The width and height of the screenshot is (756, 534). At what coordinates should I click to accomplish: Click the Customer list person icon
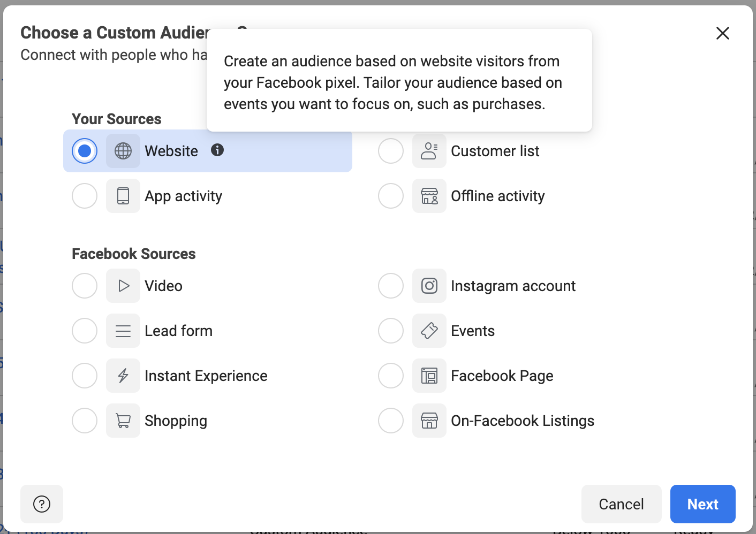coord(429,151)
